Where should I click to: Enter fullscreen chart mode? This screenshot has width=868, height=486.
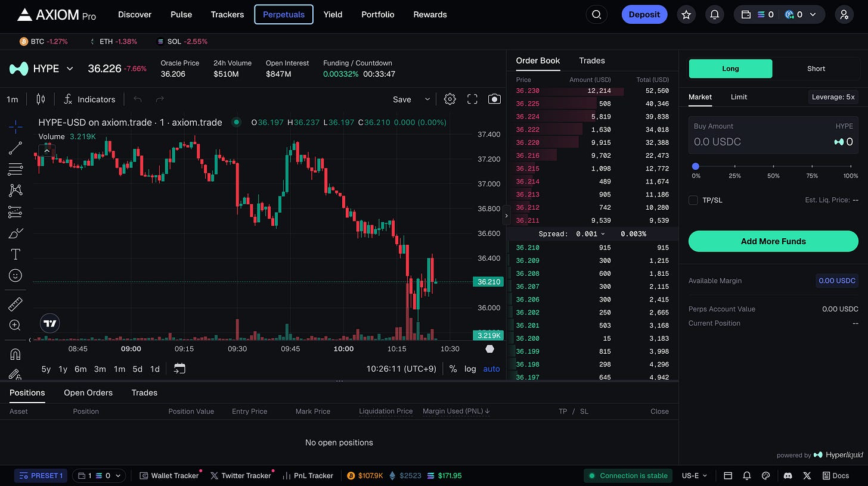(472, 99)
